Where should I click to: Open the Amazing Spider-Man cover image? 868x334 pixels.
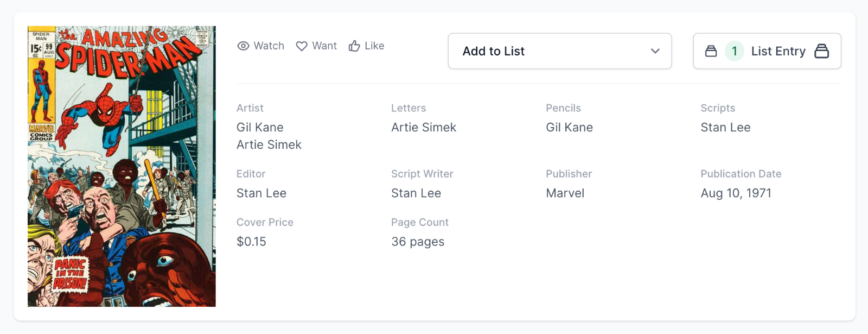[x=122, y=166]
